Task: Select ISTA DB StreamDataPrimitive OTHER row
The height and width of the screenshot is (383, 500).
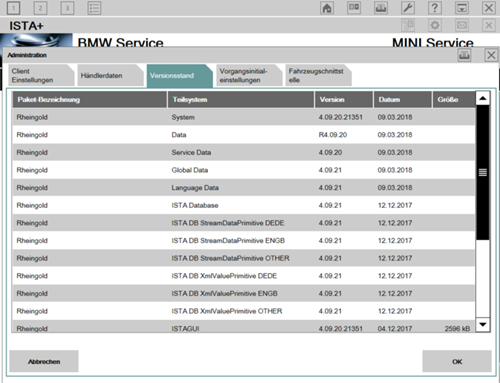Action: [x=244, y=258]
